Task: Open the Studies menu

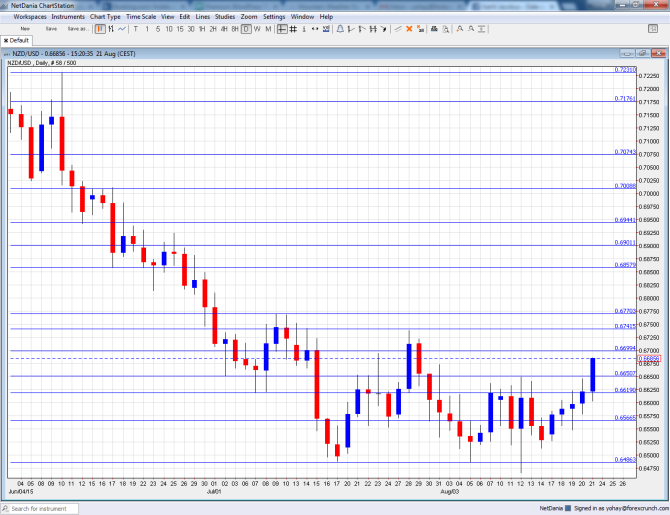Action: 225,17
